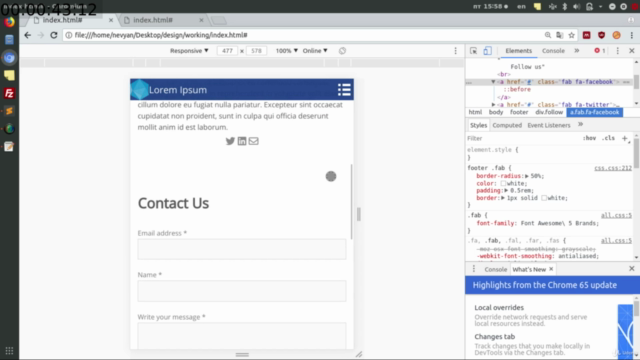Reload the page with the refresh button
Image resolution: width=640 pixels, height=360 pixels.
pyautogui.click(x=53, y=35)
